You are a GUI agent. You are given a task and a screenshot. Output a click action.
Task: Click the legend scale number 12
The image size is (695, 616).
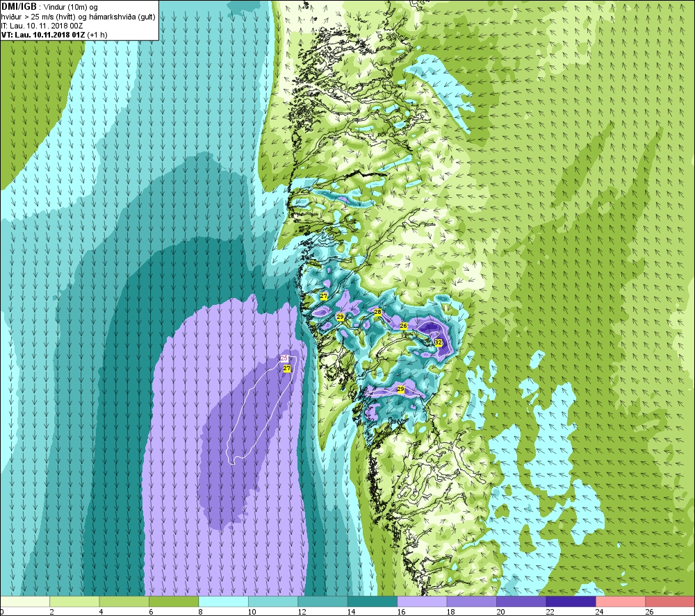coord(302,612)
